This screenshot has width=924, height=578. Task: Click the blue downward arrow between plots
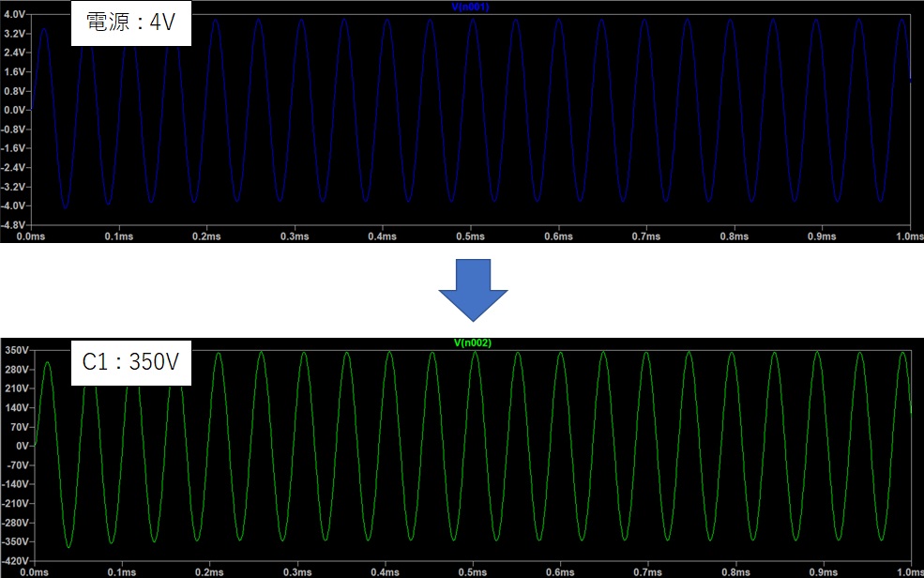click(473, 290)
